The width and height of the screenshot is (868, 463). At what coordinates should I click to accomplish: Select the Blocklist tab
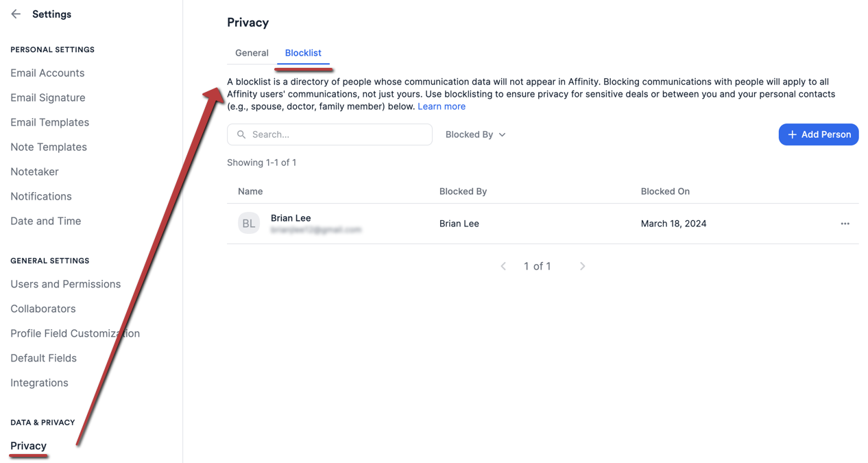tap(303, 52)
